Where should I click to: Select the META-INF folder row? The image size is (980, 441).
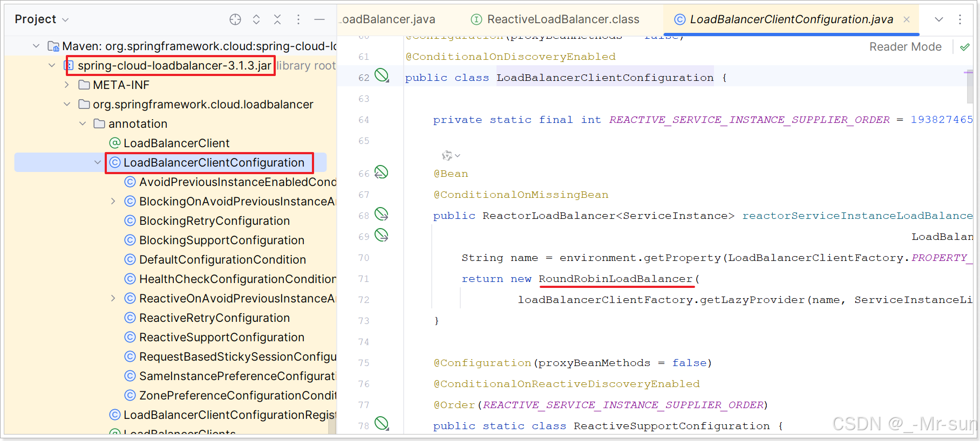(121, 85)
